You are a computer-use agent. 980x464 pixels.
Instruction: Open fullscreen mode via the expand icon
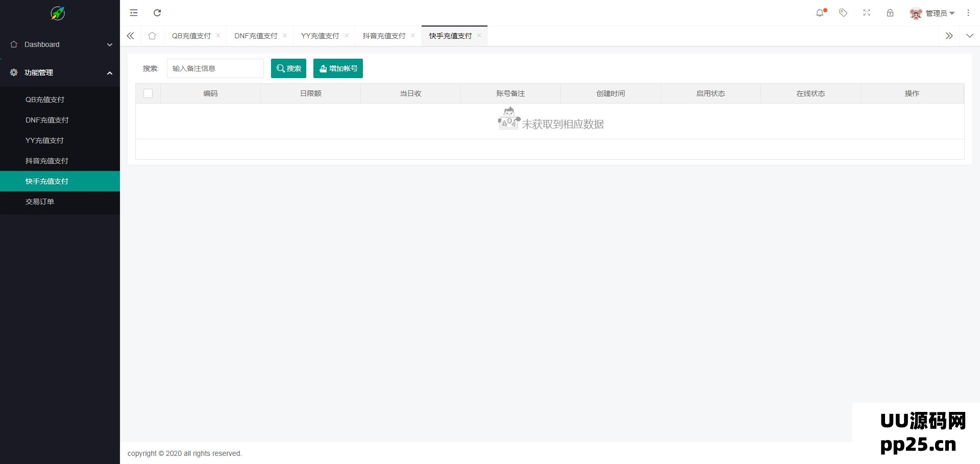point(866,13)
